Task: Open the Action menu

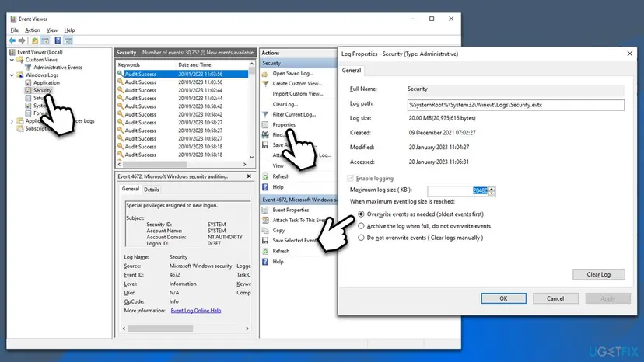Action: click(33, 30)
